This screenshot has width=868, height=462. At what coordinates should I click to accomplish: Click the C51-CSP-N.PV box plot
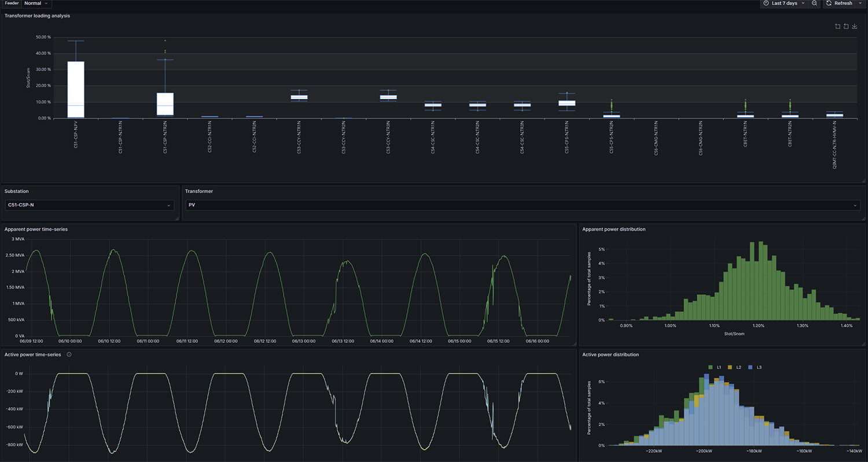click(x=76, y=89)
